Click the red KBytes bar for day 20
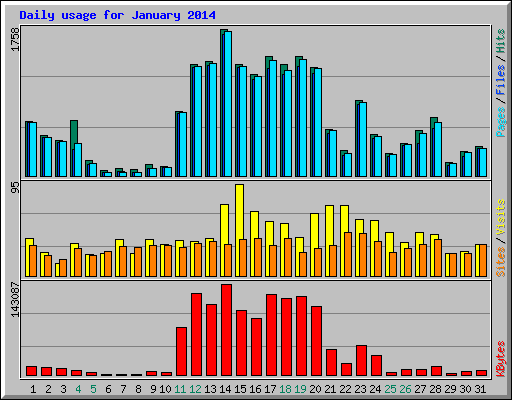Screen dimensions: 512x400 click(x=316, y=341)
